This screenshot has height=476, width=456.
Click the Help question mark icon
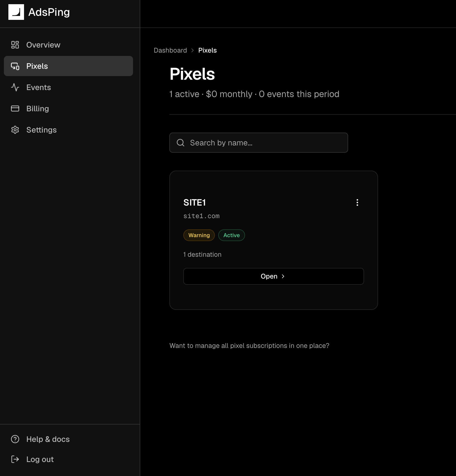[x=15, y=439]
